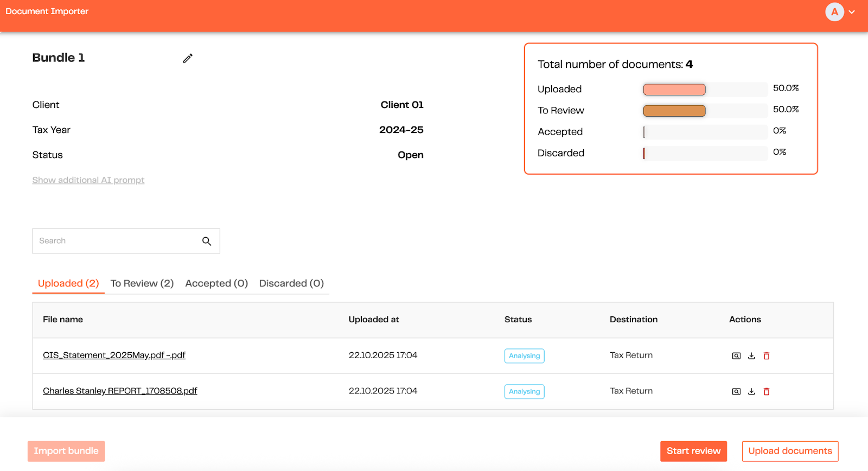868x471 pixels.
Task: Open the CIS_Statement_2025May.pdf file link
Action: [114, 355]
